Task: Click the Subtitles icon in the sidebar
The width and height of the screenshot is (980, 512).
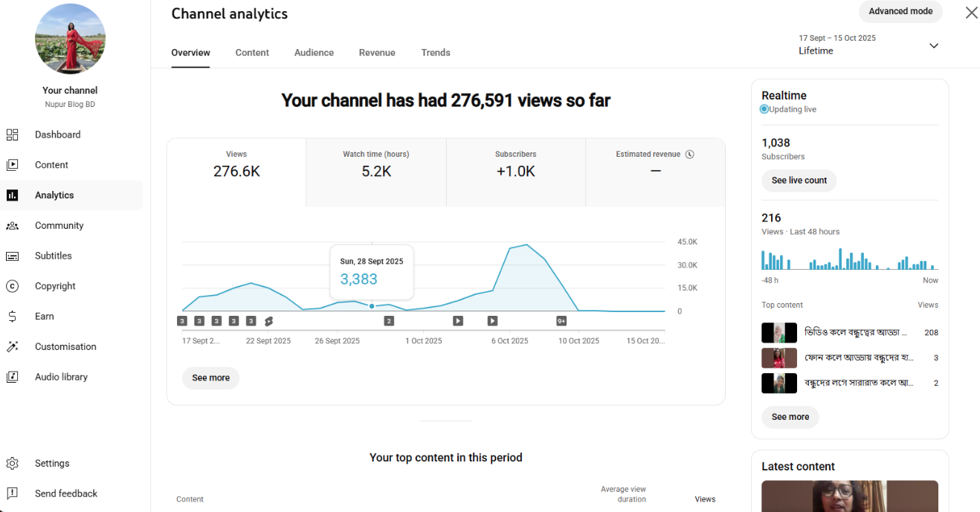Action: pyautogui.click(x=12, y=256)
